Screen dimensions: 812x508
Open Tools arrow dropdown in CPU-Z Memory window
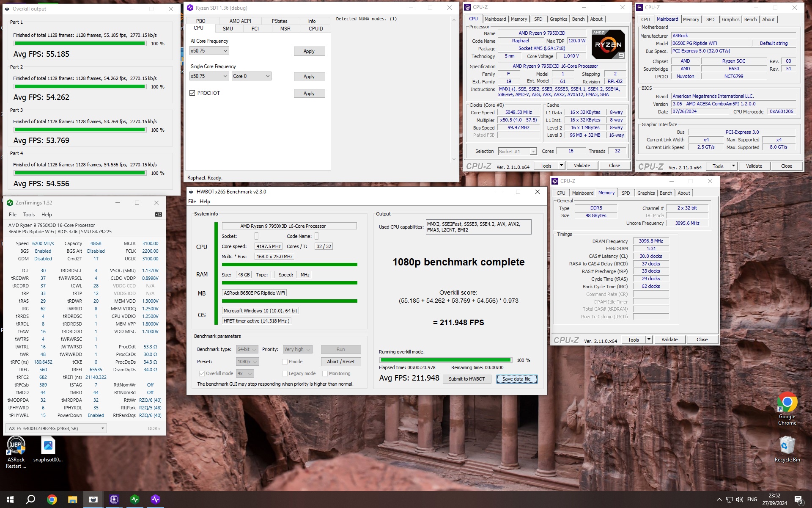(649, 340)
